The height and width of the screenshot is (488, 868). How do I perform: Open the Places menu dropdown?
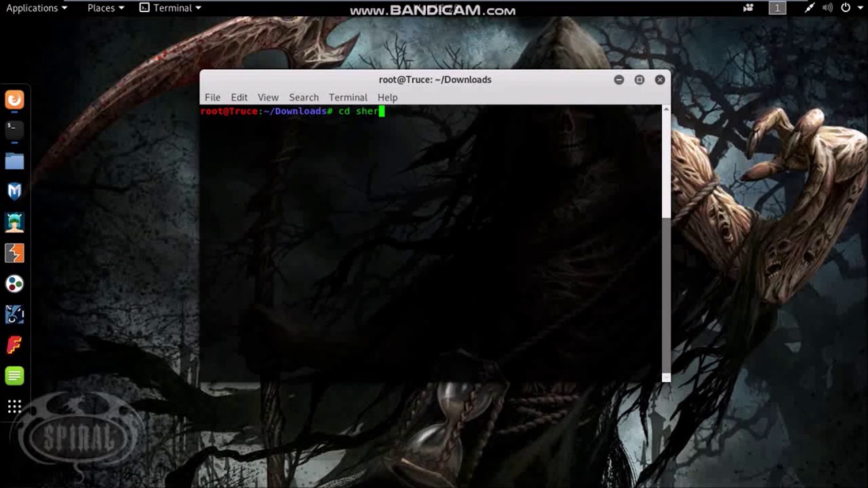[106, 8]
